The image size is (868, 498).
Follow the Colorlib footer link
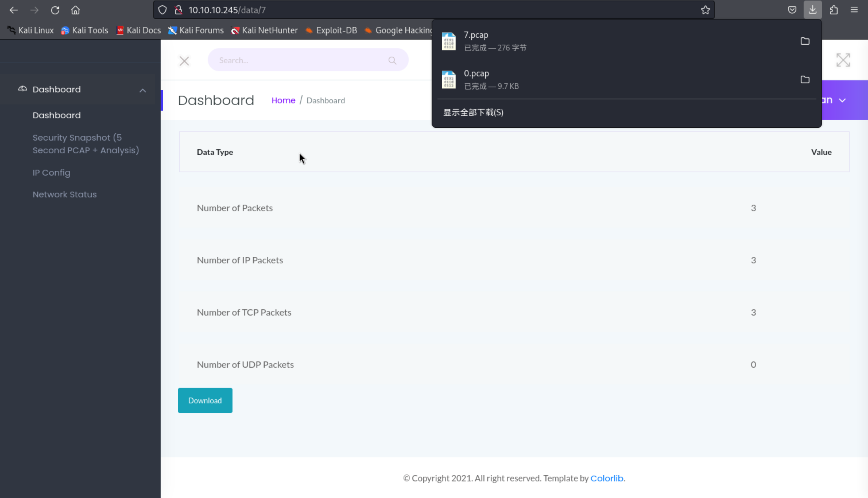tap(607, 478)
